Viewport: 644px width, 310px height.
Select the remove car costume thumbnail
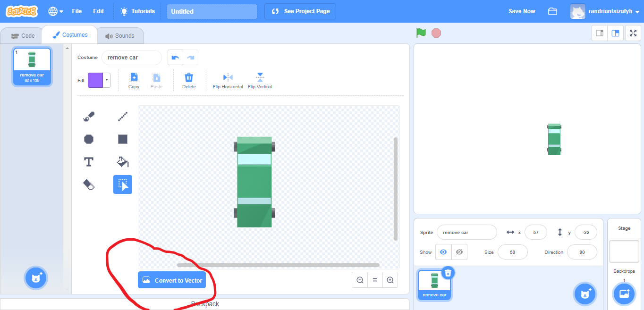click(32, 66)
